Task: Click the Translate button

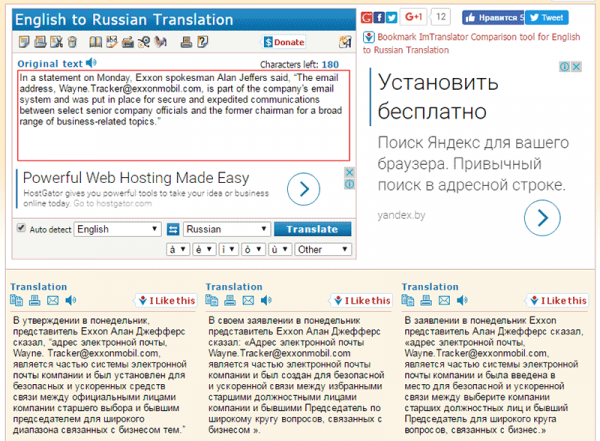Action: (x=312, y=229)
